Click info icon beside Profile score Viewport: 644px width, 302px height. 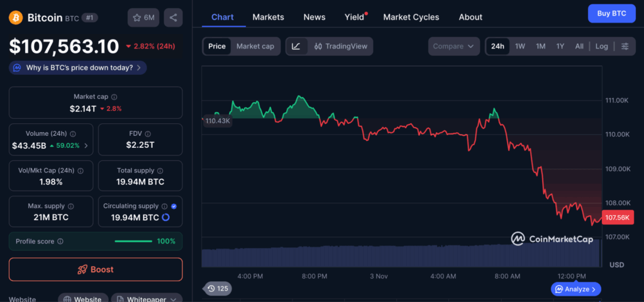point(60,241)
